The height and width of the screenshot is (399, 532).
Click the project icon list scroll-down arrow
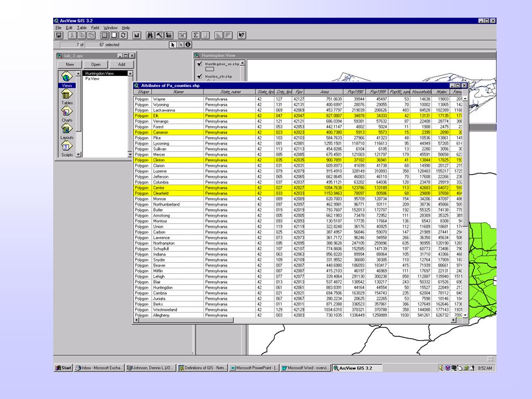(78, 155)
